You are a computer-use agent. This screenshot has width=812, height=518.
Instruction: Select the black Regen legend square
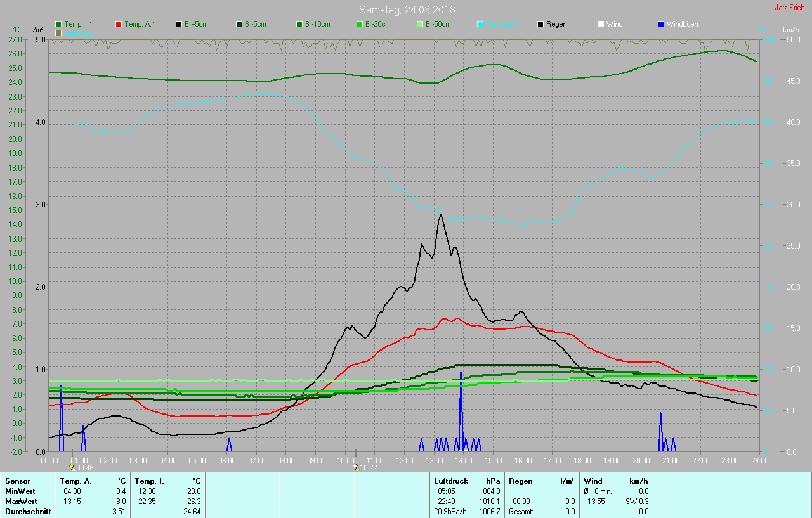[x=540, y=24]
